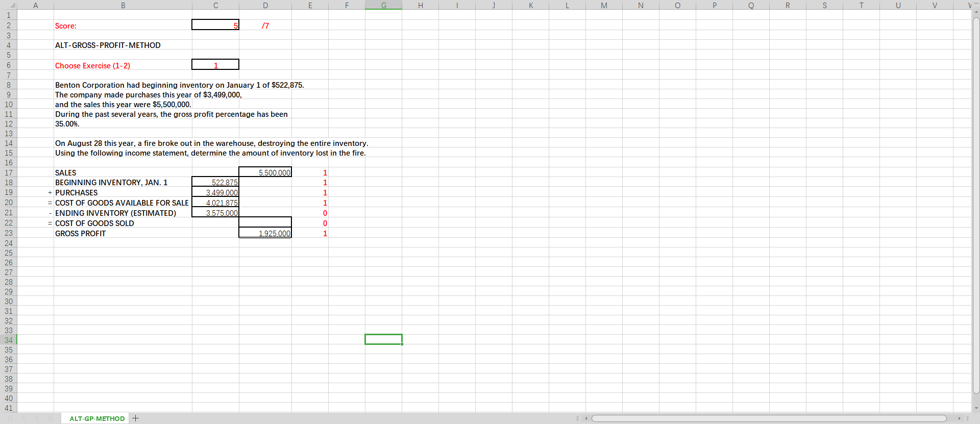This screenshot has height=424, width=980.
Task: Click the ALT-GROSS-PROFIT-METHOD title cell
Action: click(x=108, y=45)
